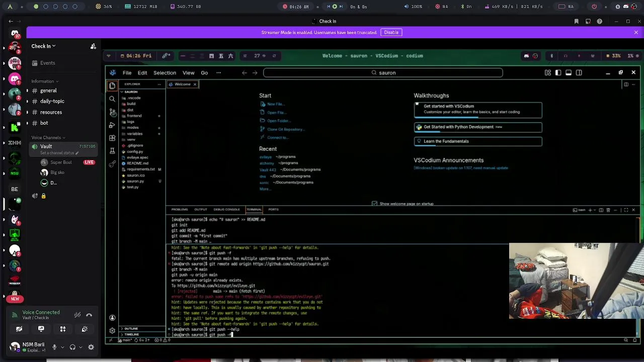Viewport: 644px width, 362px height.
Task: Click More recent projects link
Action: point(264,189)
